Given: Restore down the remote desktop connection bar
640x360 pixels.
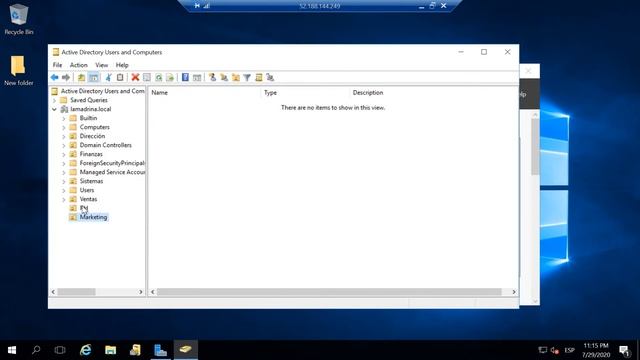Looking at the screenshot, I should [432, 6].
